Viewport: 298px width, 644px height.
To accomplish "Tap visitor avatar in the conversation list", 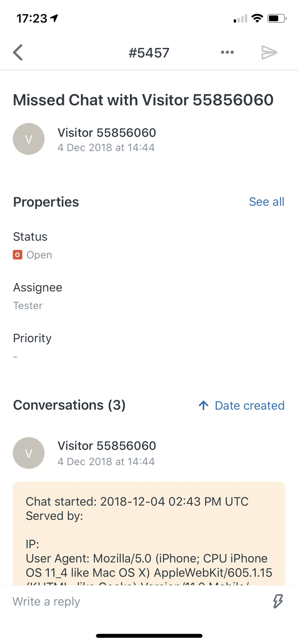I will click(29, 453).
